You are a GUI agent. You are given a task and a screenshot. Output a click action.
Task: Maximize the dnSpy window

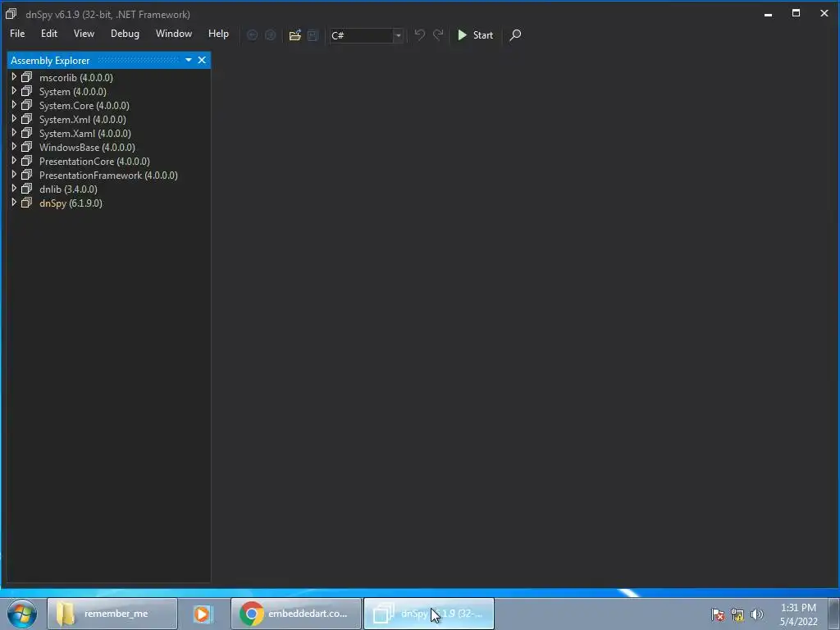pyautogui.click(x=796, y=13)
